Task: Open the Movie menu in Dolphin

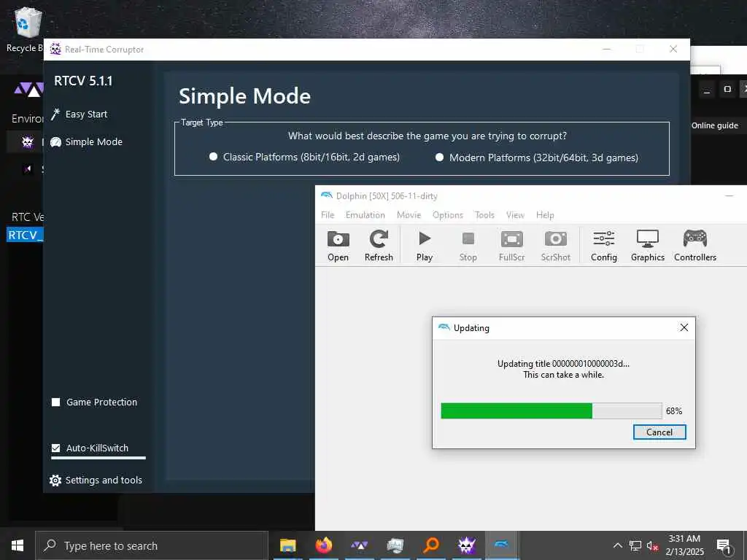Action: click(x=409, y=215)
